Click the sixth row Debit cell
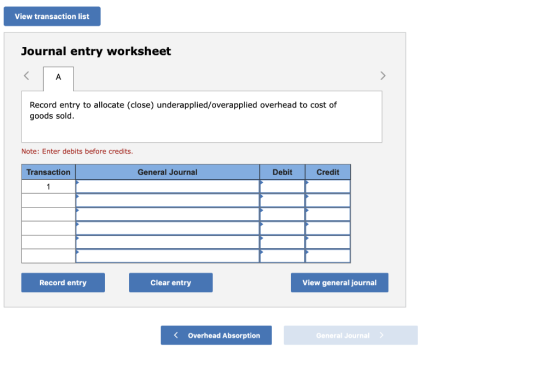 (x=282, y=256)
